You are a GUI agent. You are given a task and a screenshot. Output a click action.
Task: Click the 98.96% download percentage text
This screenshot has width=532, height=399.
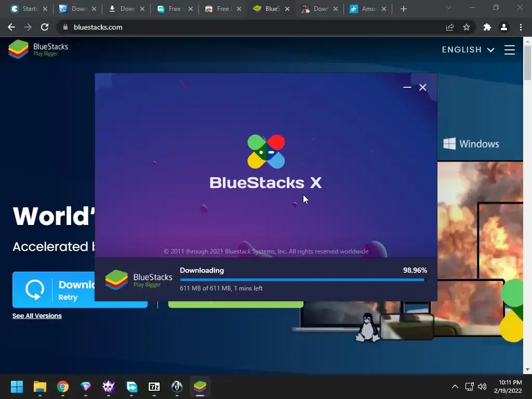[x=415, y=270]
